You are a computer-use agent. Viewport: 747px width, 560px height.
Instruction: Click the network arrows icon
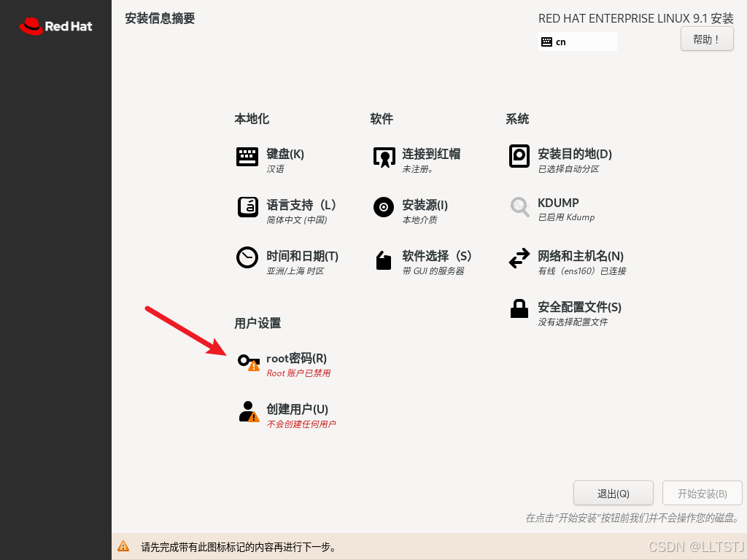[x=519, y=258]
